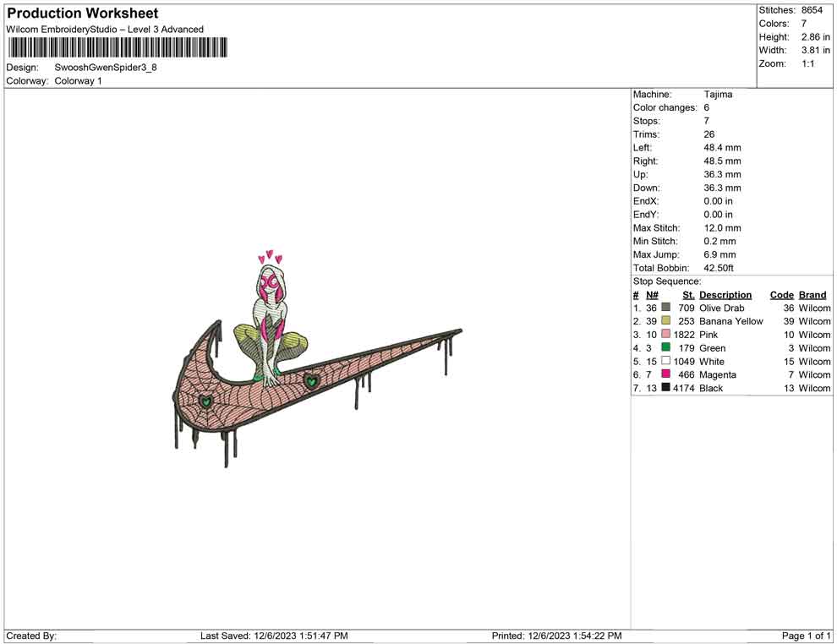Click the stitches count '8654'
The height and width of the screenshot is (644, 837).
tap(812, 10)
